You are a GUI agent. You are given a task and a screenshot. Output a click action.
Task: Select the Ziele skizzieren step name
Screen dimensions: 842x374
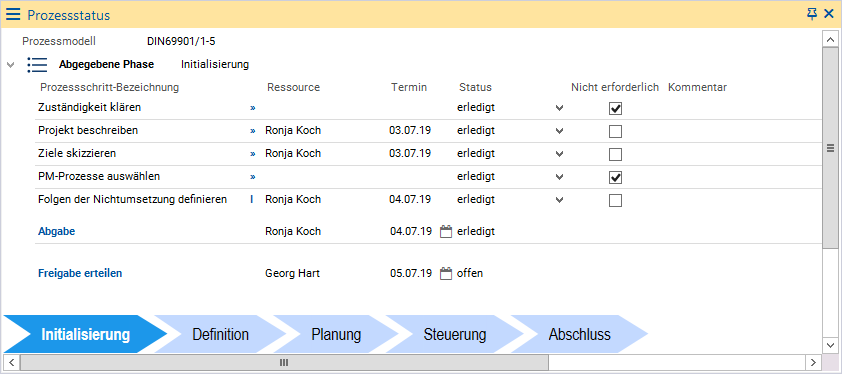click(77, 154)
